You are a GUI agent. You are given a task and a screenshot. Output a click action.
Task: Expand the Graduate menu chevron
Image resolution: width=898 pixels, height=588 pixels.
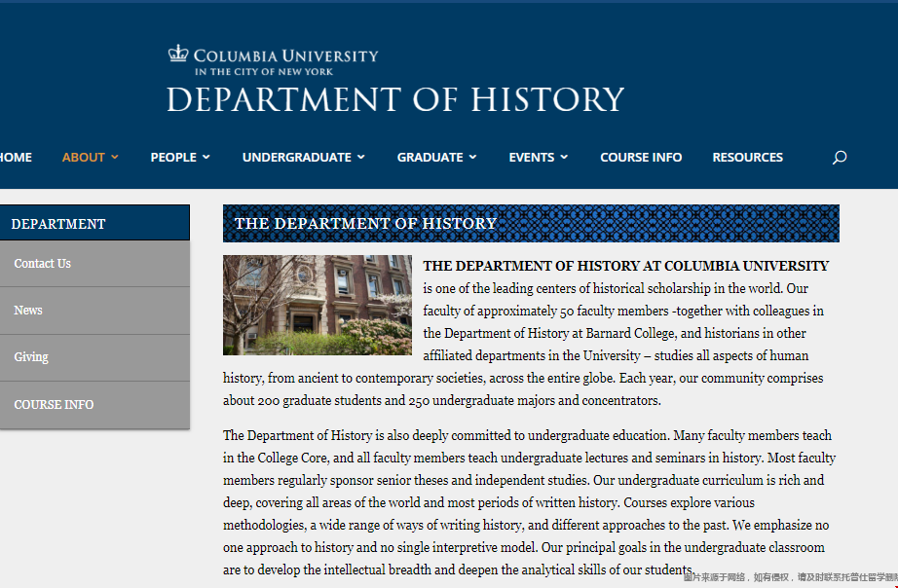(x=472, y=157)
